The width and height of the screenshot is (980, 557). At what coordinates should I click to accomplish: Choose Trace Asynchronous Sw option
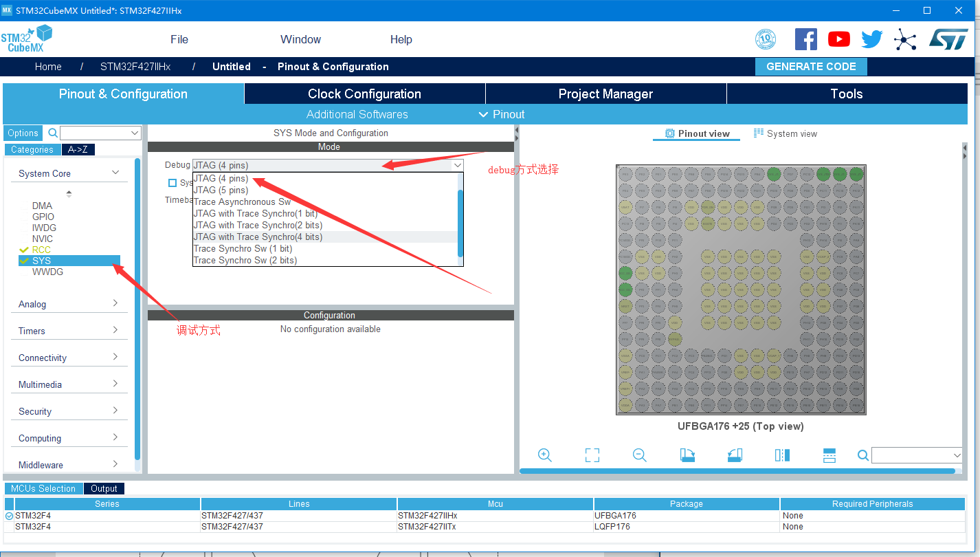click(x=325, y=201)
